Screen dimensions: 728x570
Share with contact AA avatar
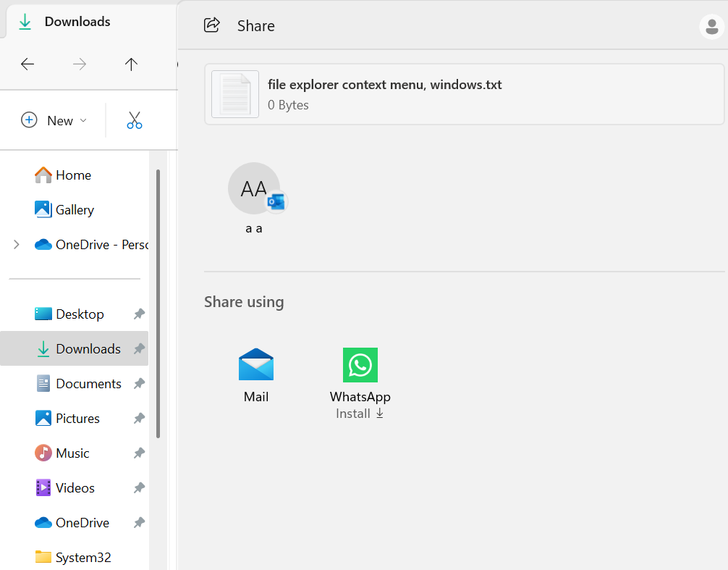(x=254, y=188)
